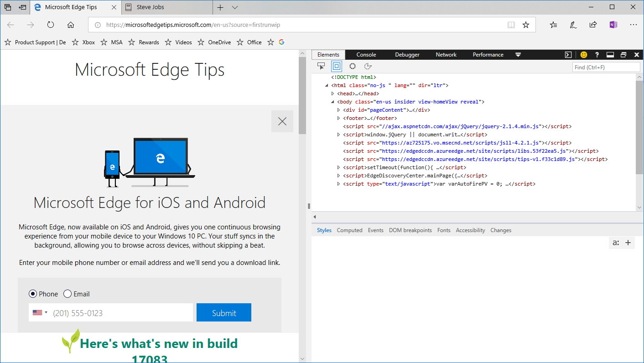This screenshot has height=363, width=644.
Task: Open a new browser tab
Action: 220,7
